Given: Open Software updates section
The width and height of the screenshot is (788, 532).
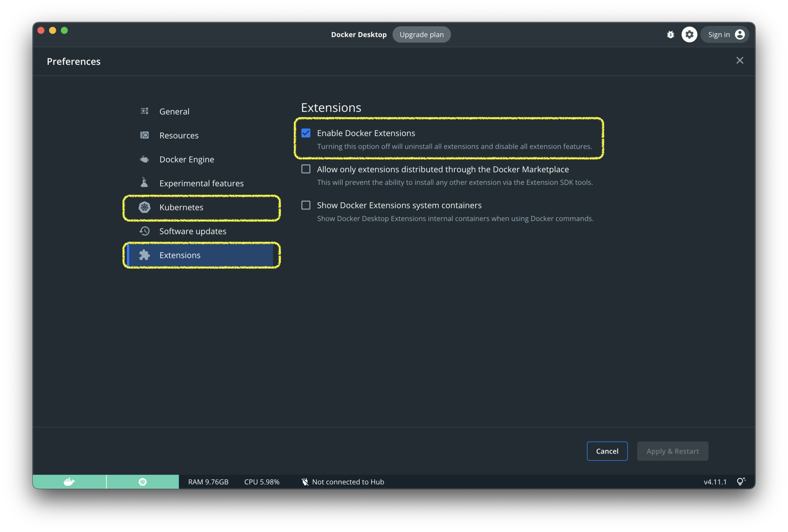Looking at the screenshot, I should [x=192, y=231].
